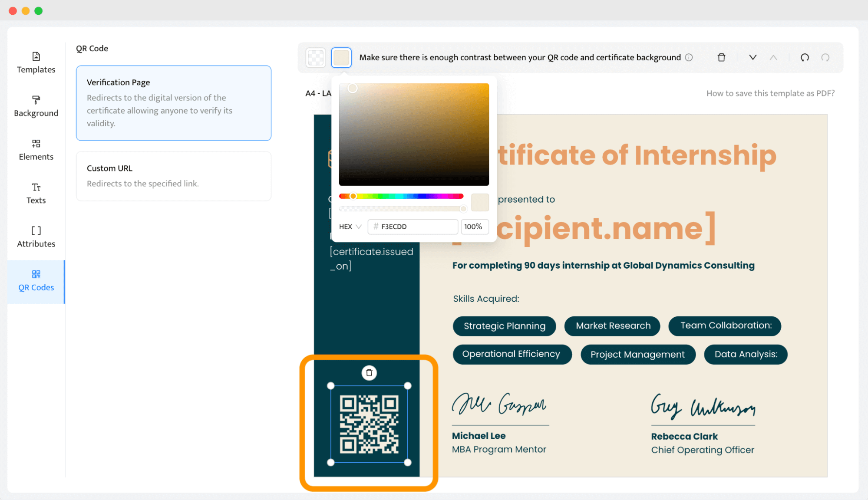Click the hex value input field F3ECDD
The image size is (868, 500).
[x=413, y=227]
